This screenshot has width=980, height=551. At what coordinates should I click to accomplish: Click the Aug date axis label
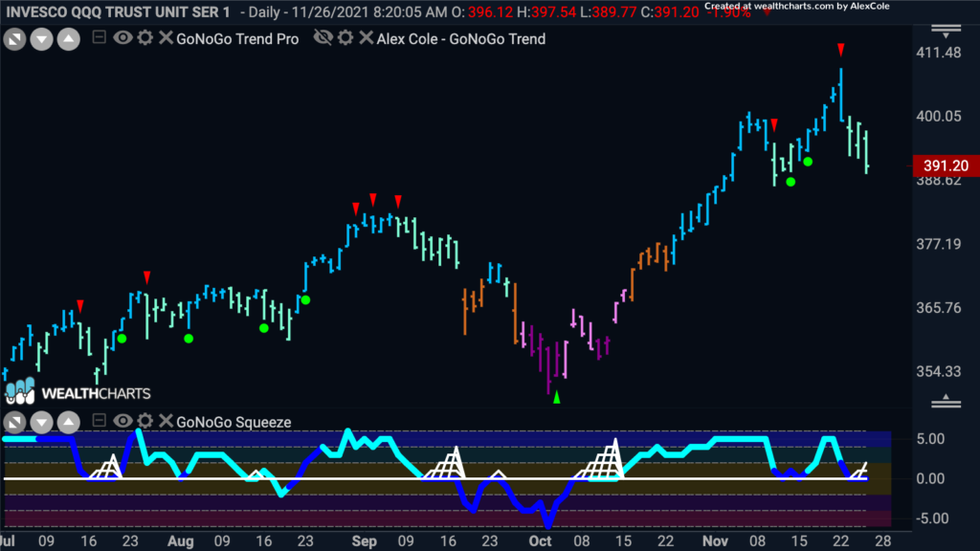[x=181, y=541]
